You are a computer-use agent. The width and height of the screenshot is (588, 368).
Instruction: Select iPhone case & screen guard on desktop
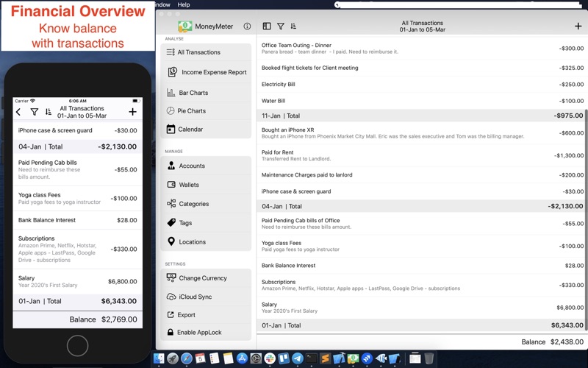click(422, 191)
